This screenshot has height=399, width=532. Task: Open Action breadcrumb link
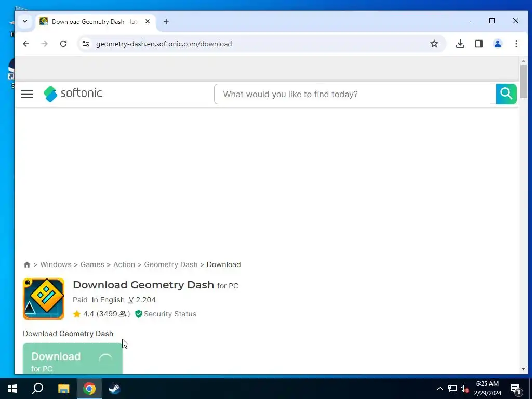tap(124, 264)
